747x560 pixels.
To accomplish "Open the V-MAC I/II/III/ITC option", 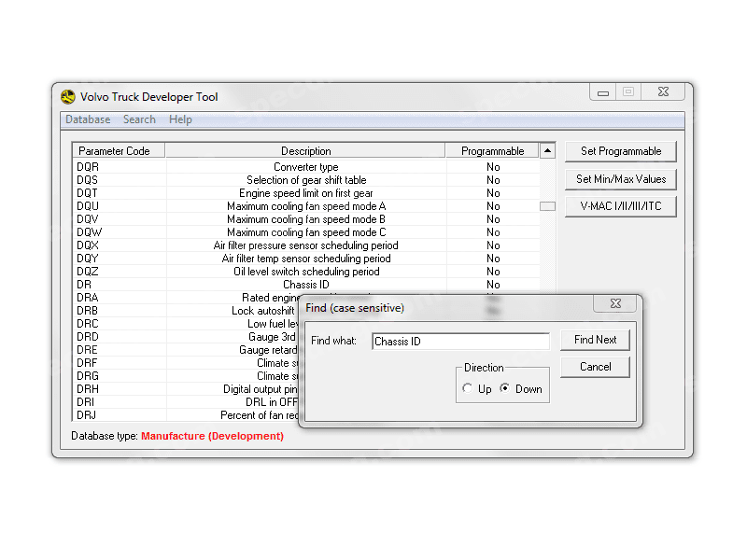I will (621, 206).
